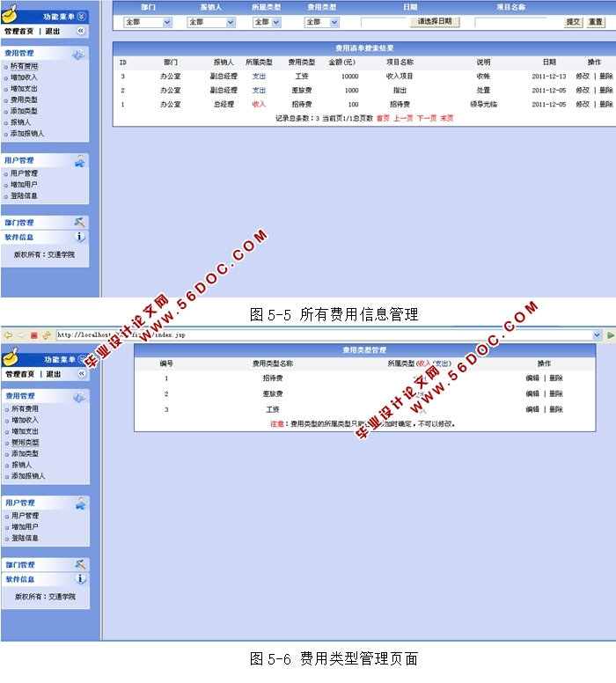Click 删除 for 招待费 in 费用类型管理 table
The image size is (616, 683).
[556, 378]
